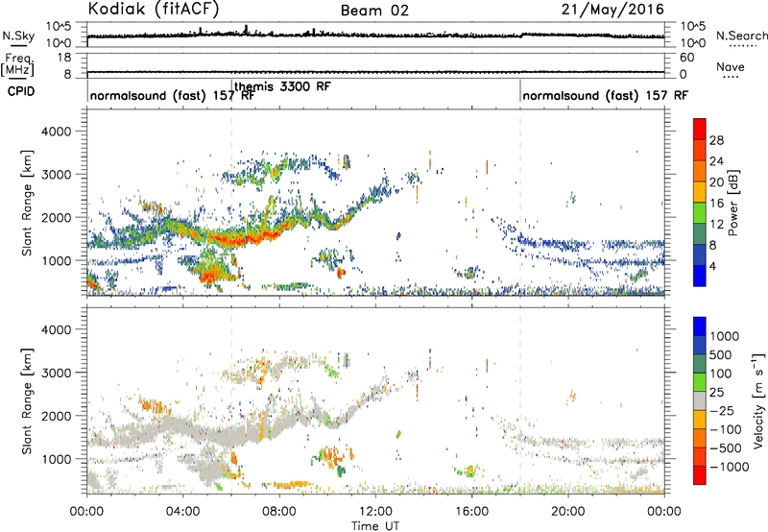Click the 'CPID' row label

coord(21,91)
